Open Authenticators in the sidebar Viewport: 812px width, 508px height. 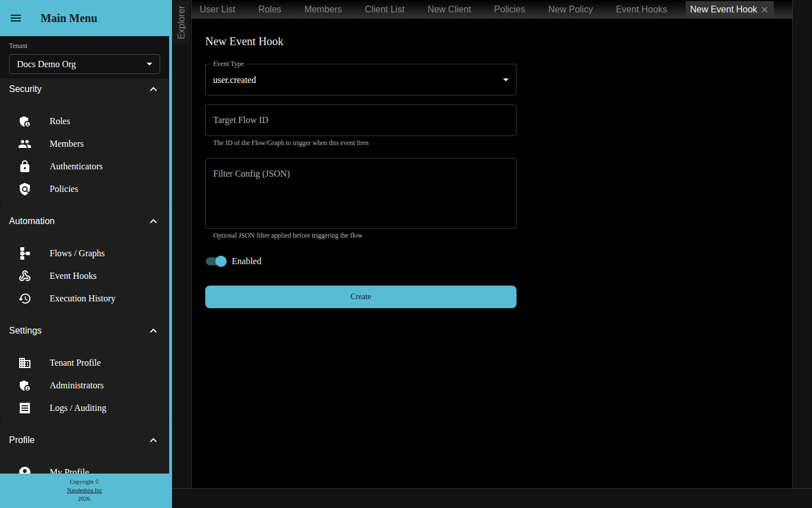[x=85, y=167]
